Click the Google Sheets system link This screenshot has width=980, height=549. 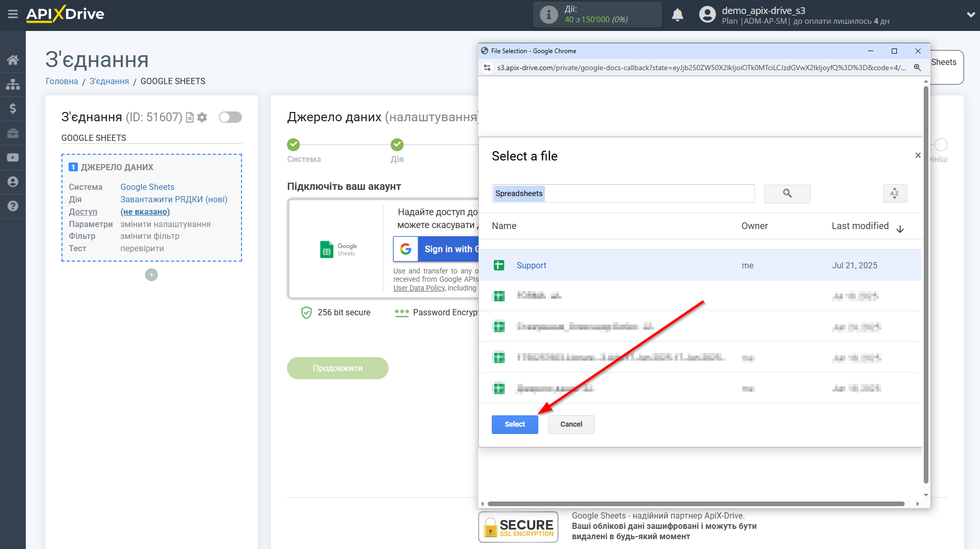click(148, 187)
